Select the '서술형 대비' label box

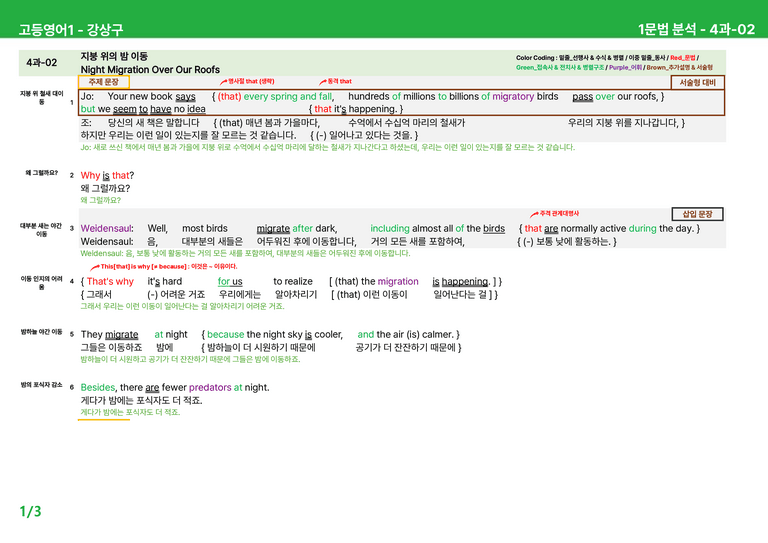pos(697,82)
